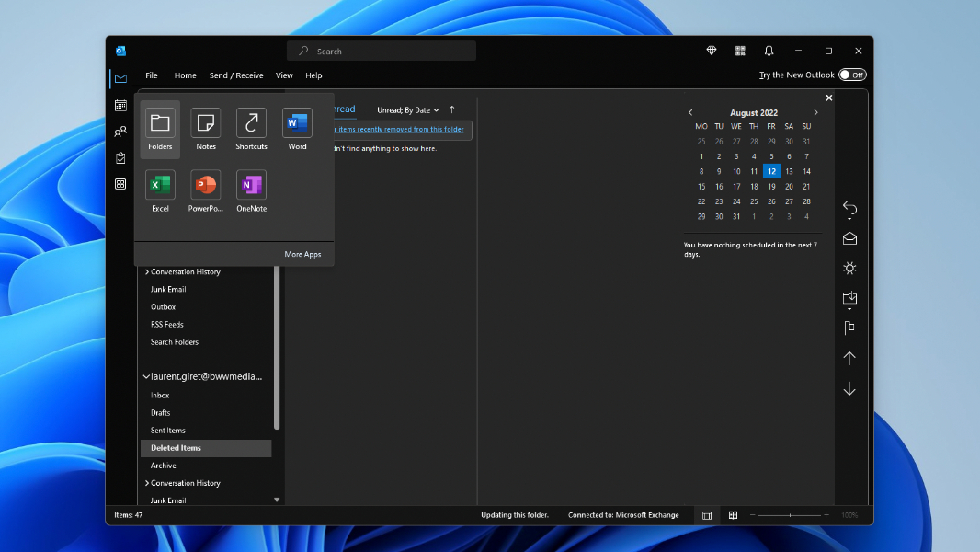The height and width of the screenshot is (552, 980).
Task: Open Folders from the apps flyout
Action: click(x=160, y=130)
